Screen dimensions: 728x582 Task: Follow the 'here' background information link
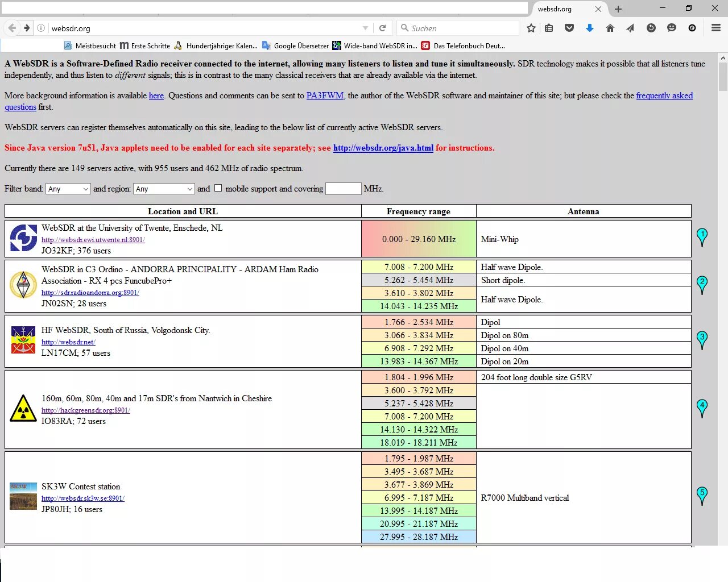pos(156,95)
